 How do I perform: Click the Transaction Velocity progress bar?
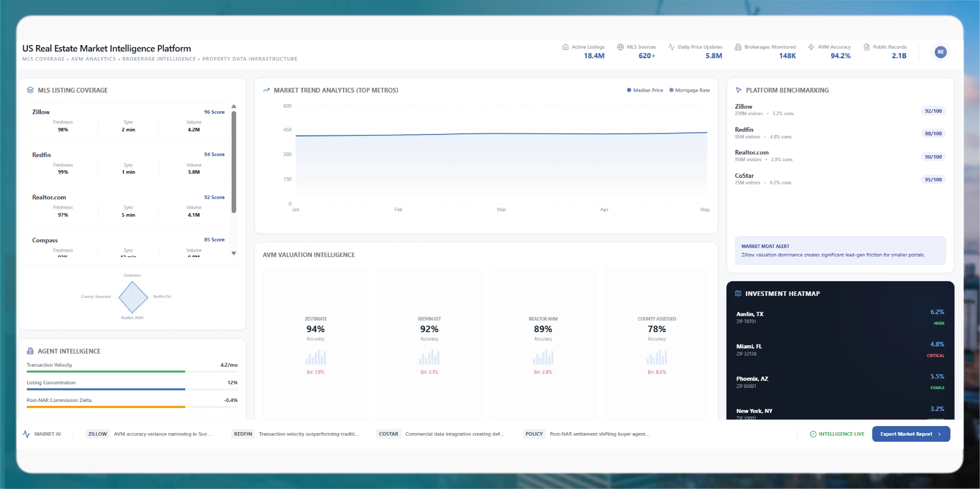pos(132,371)
